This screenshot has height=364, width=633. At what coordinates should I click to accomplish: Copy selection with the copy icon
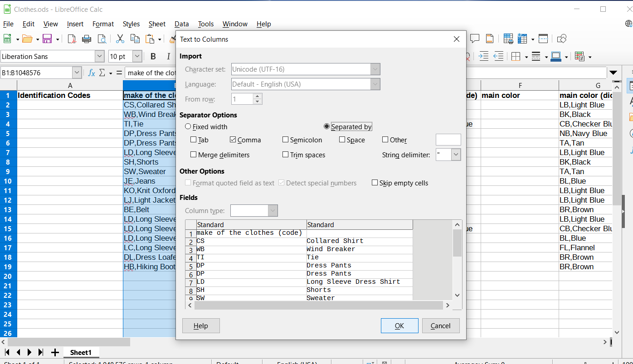(135, 39)
